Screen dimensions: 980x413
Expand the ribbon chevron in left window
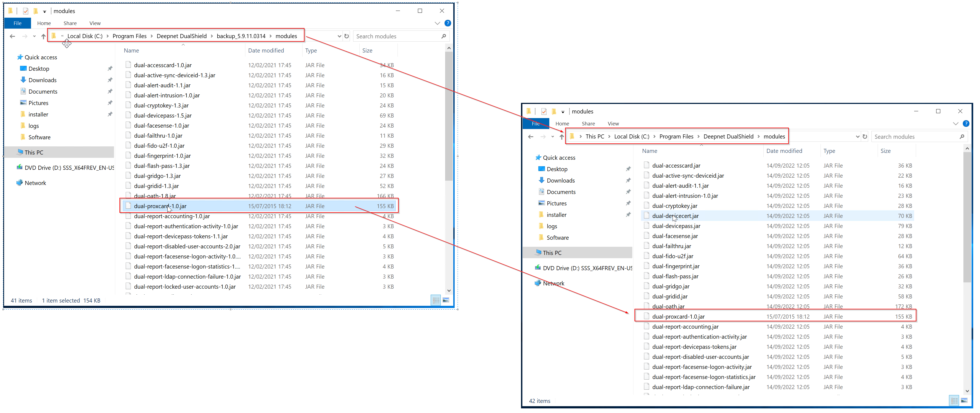tap(437, 23)
